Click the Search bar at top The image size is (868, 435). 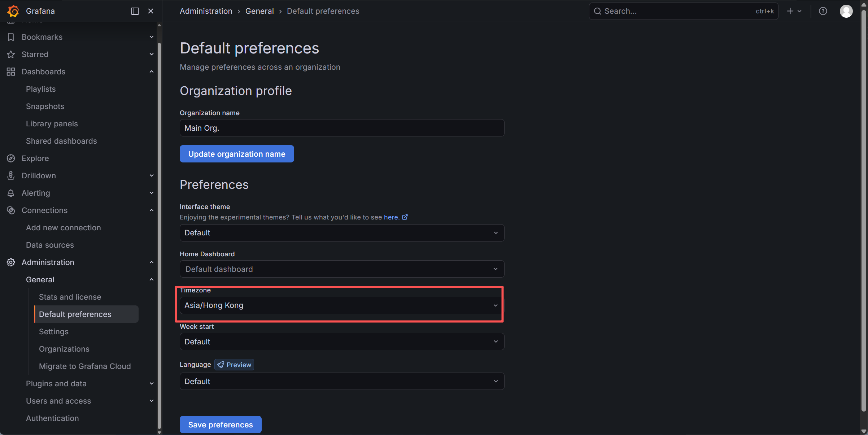pyautogui.click(x=684, y=11)
